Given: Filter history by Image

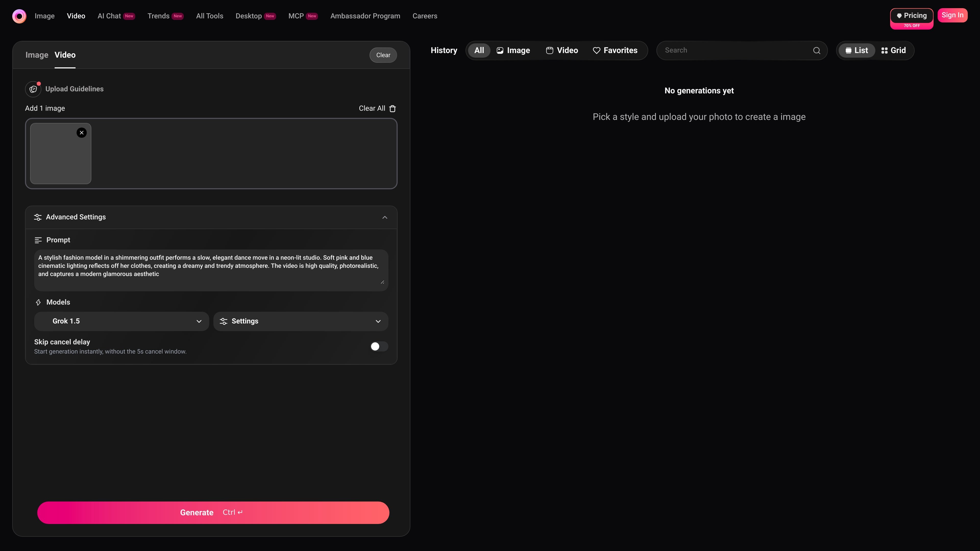Looking at the screenshot, I should point(513,51).
